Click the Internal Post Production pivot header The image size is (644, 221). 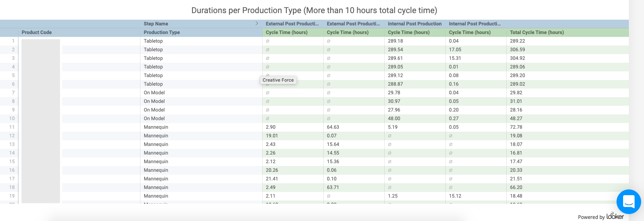(x=415, y=24)
